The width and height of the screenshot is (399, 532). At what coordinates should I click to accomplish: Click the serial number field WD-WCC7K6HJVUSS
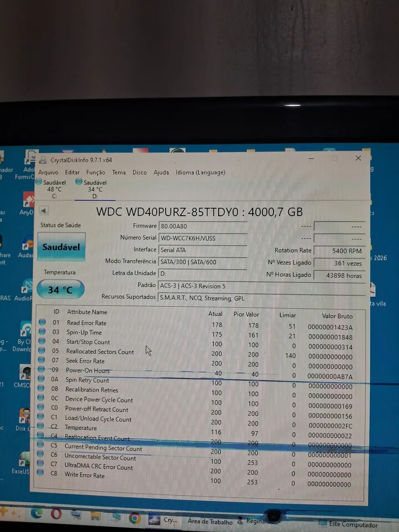click(203, 238)
